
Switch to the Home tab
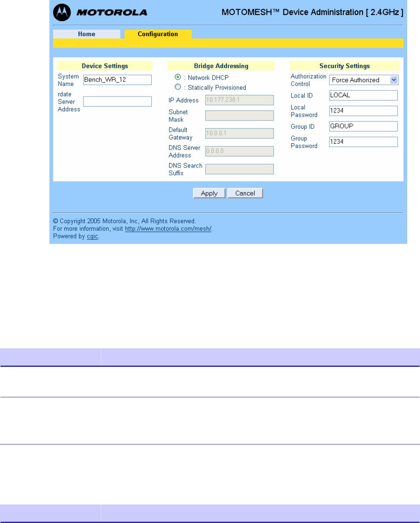(87, 34)
